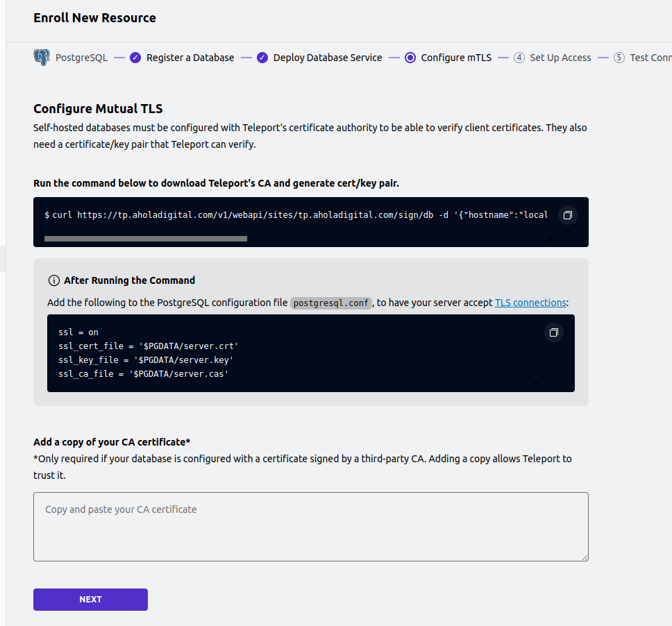
Task: Click the step 5 circle icon
Action: (619, 58)
